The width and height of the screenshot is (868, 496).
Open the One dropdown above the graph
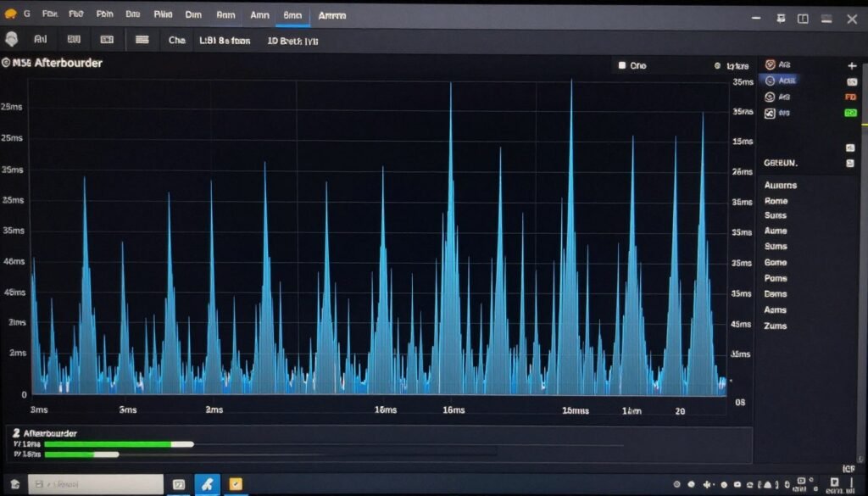coord(632,65)
